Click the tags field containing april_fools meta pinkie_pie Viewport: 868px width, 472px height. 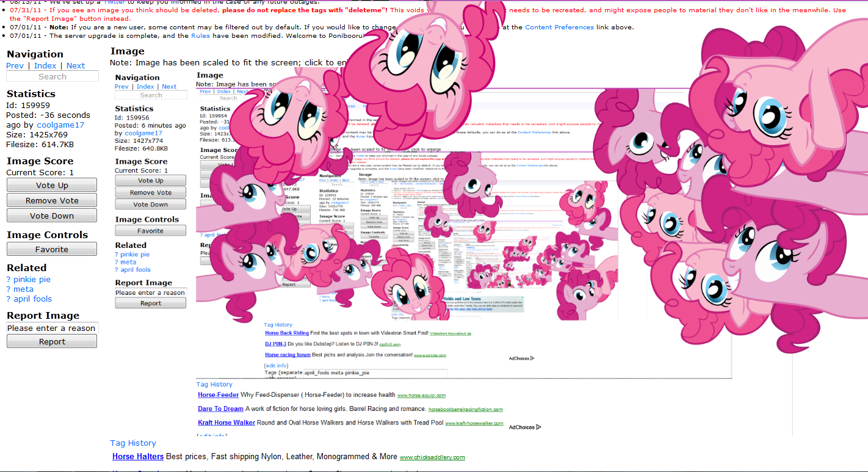[x=375, y=372]
